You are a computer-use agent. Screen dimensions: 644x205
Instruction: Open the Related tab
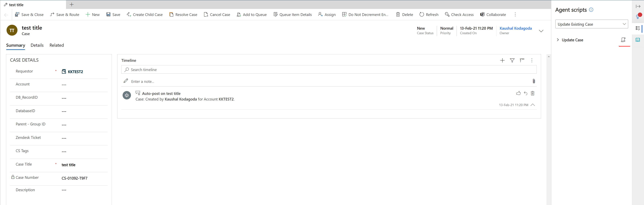click(x=57, y=45)
